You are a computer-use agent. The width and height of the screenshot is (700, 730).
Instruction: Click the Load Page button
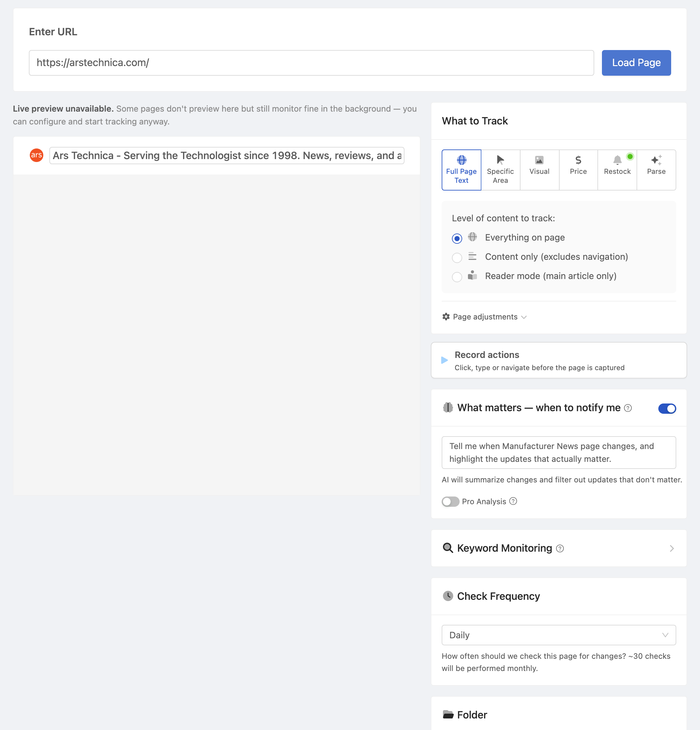[x=636, y=63]
